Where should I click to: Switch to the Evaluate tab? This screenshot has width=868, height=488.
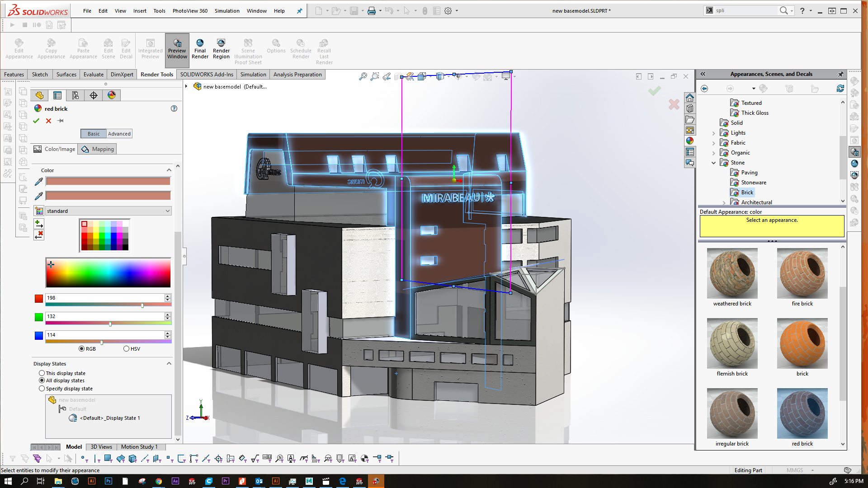[94, 75]
